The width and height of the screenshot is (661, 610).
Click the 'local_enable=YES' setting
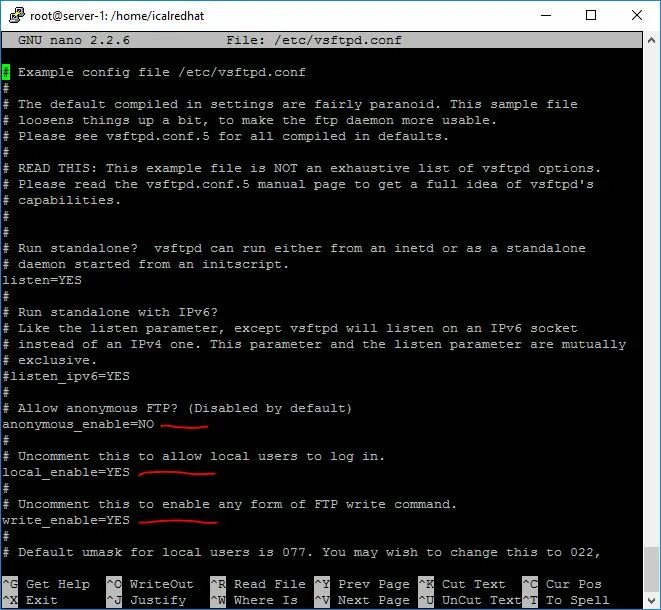[66, 472]
